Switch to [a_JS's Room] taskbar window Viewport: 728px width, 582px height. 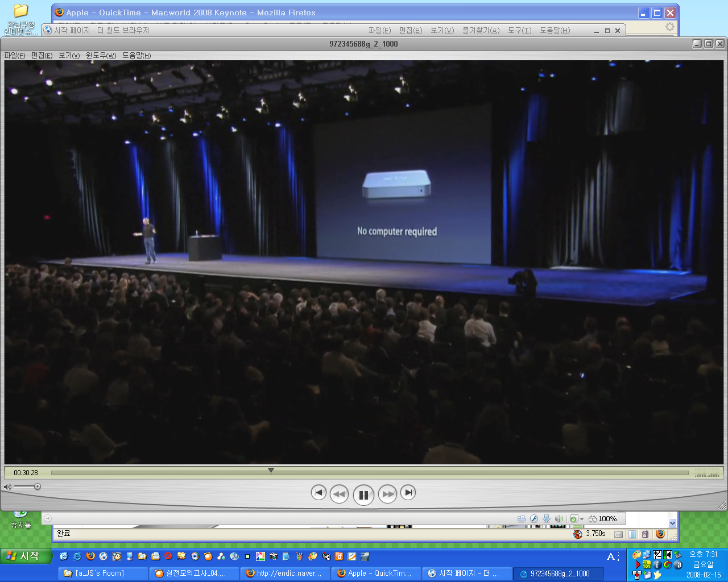103,573
